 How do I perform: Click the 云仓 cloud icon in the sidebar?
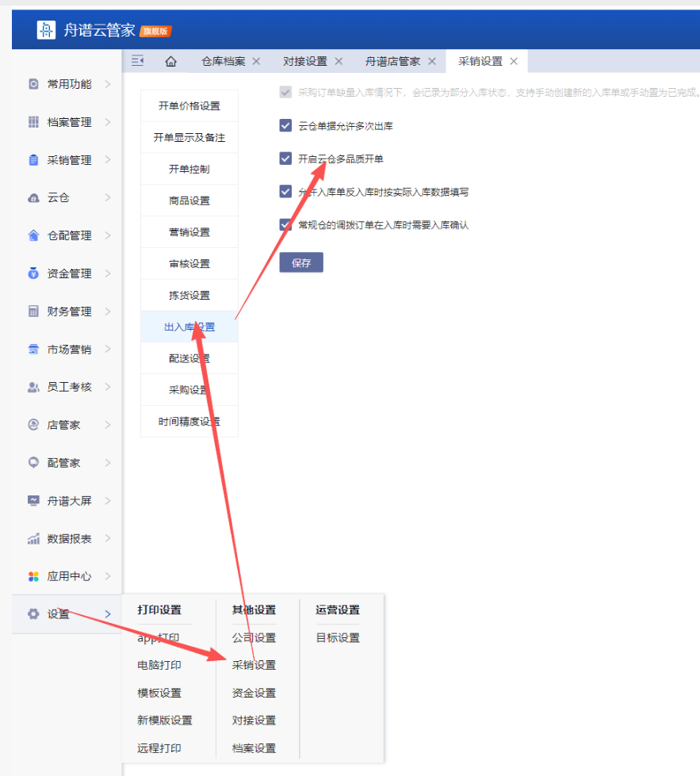33,198
